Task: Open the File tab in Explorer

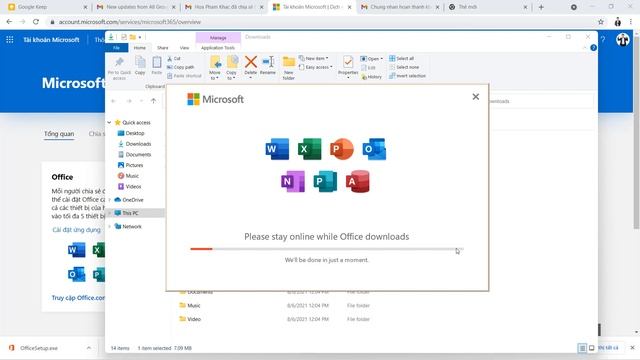Action: (116, 48)
